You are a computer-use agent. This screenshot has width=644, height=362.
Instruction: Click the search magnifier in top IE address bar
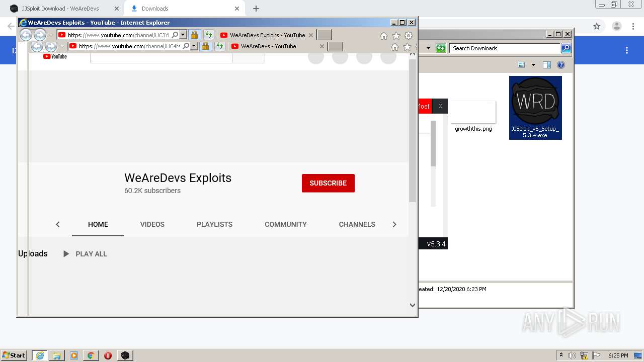point(175,35)
